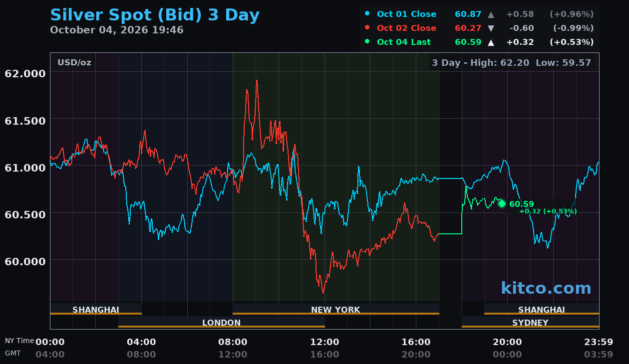Viewport: 629px width, 364px height.
Task: Click the 62.000 y-axis label
Action: [x=25, y=74]
